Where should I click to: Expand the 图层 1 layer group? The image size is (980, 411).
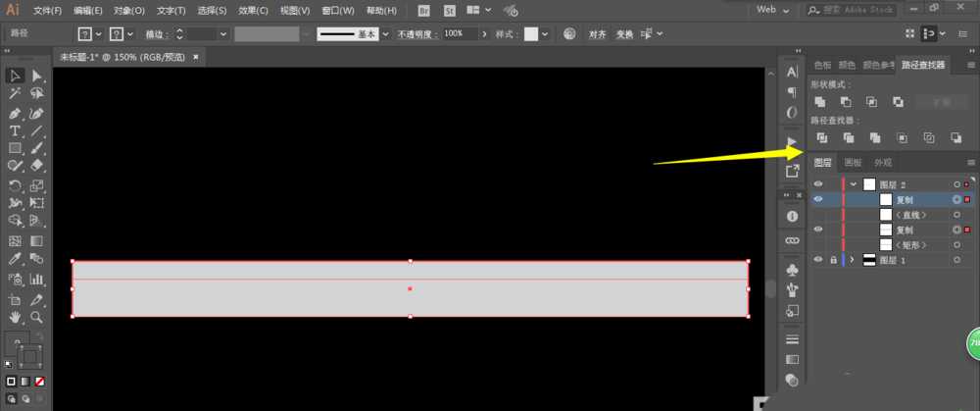pos(851,260)
